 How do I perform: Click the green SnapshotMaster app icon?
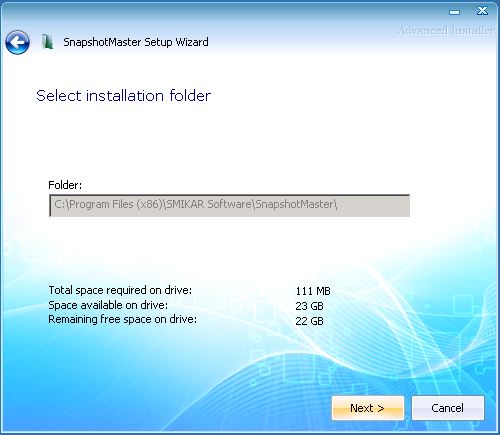[x=47, y=42]
